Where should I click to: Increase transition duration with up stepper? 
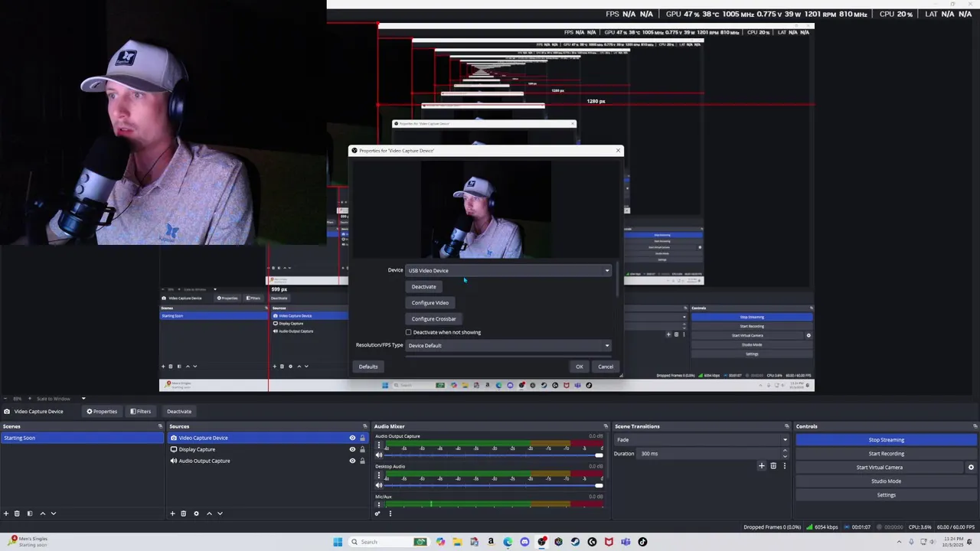pyautogui.click(x=784, y=451)
